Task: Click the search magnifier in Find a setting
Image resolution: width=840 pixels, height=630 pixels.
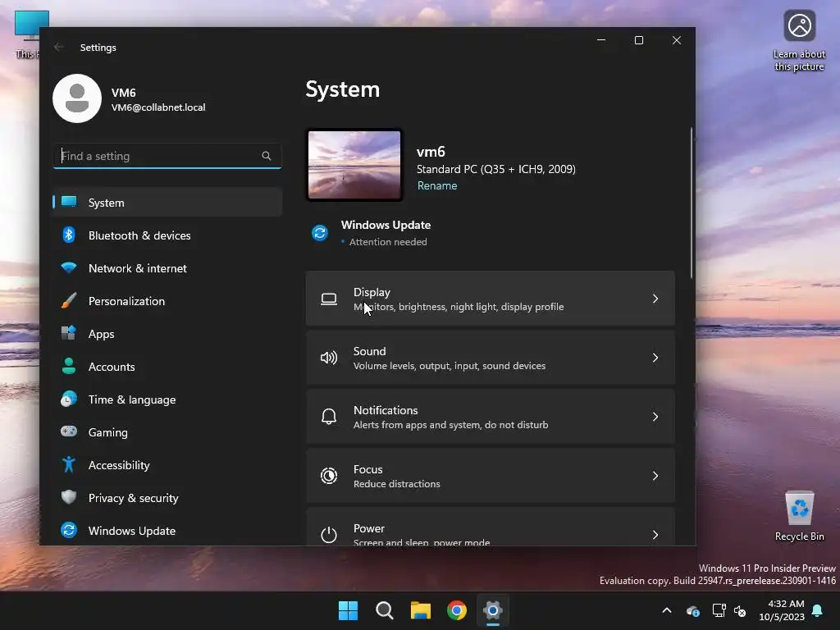Action: pos(267,156)
